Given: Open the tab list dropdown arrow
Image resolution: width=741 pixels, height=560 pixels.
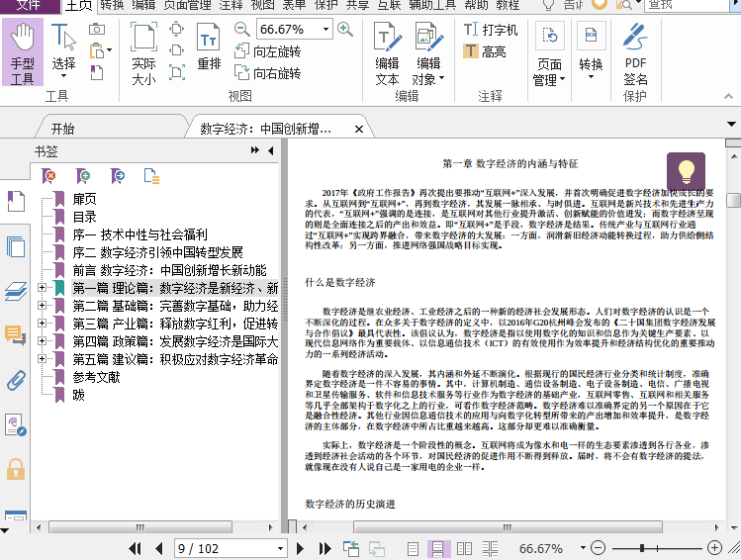Looking at the screenshot, I should pos(731,125).
